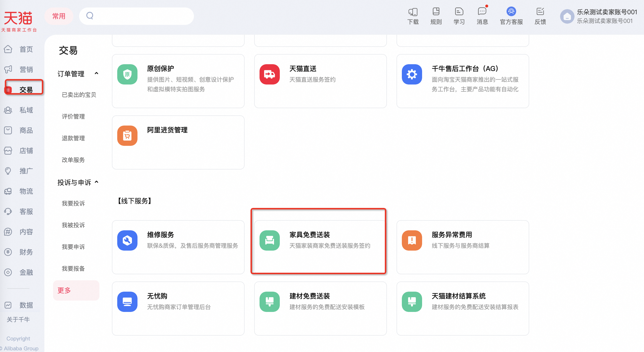Collapse the 投诉与申诉 section chevron

click(96, 182)
